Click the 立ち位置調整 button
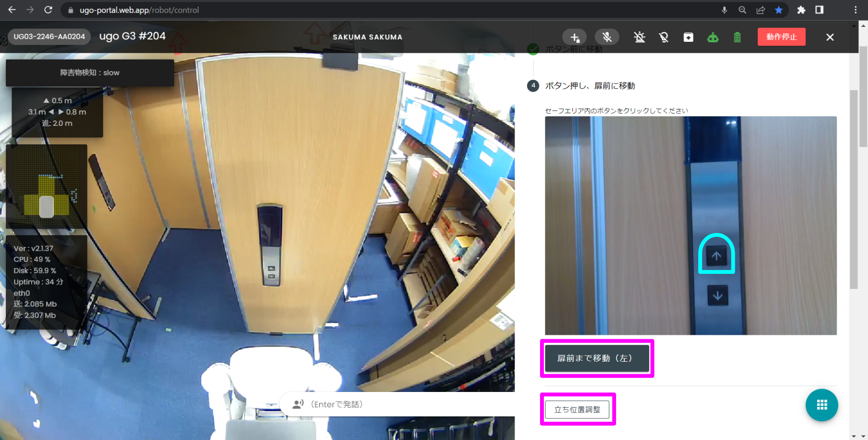The height and width of the screenshot is (440, 868). [x=577, y=410]
